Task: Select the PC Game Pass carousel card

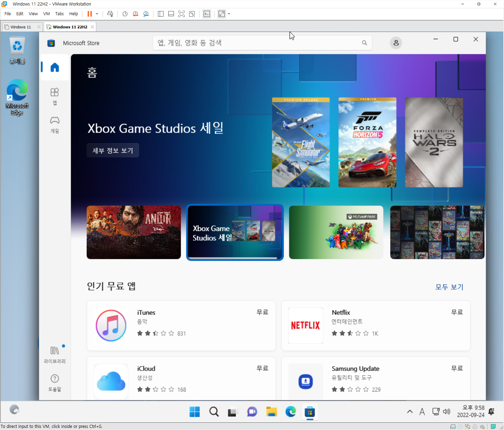Action: tap(336, 232)
